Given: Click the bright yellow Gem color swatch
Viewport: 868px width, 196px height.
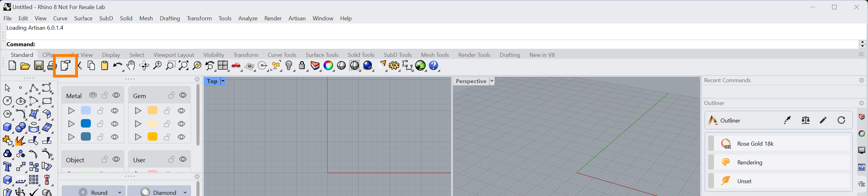Looking at the screenshot, I should (153, 137).
